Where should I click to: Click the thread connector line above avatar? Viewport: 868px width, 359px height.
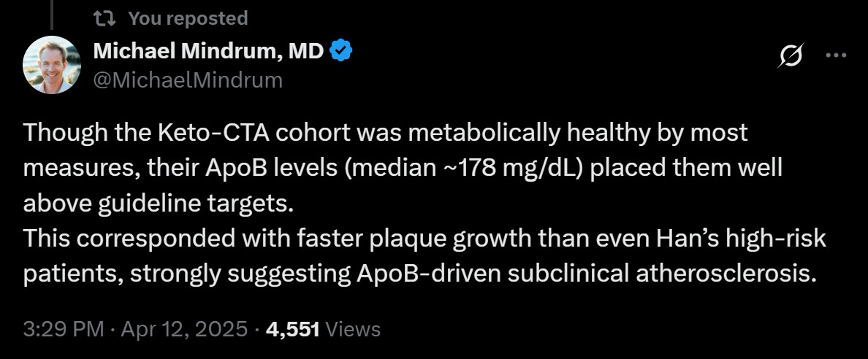click(52, 15)
